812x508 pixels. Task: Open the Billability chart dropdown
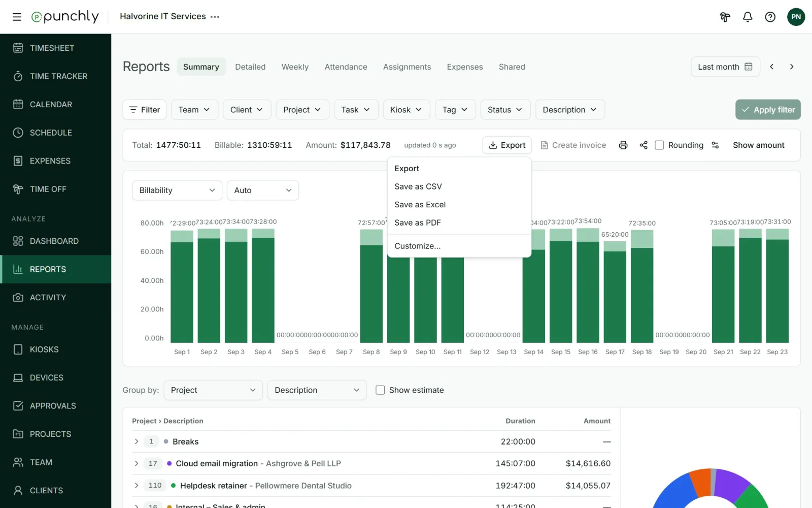tap(177, 190)
